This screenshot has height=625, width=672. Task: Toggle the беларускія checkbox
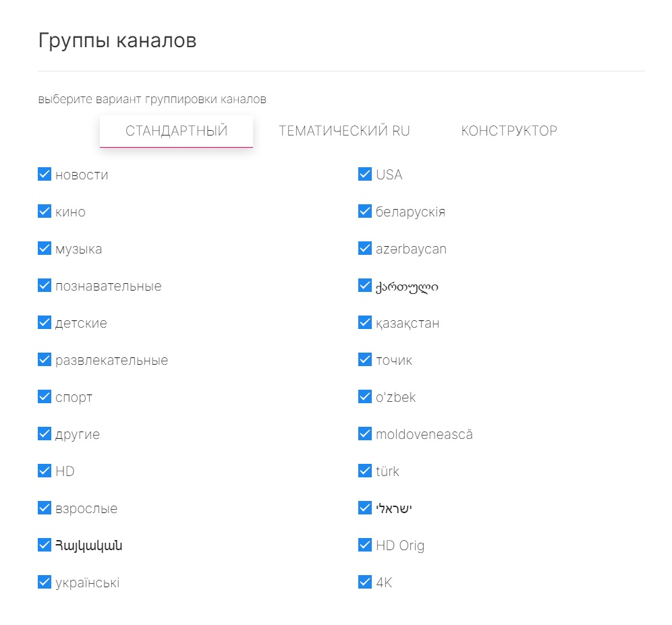point(365,212)
